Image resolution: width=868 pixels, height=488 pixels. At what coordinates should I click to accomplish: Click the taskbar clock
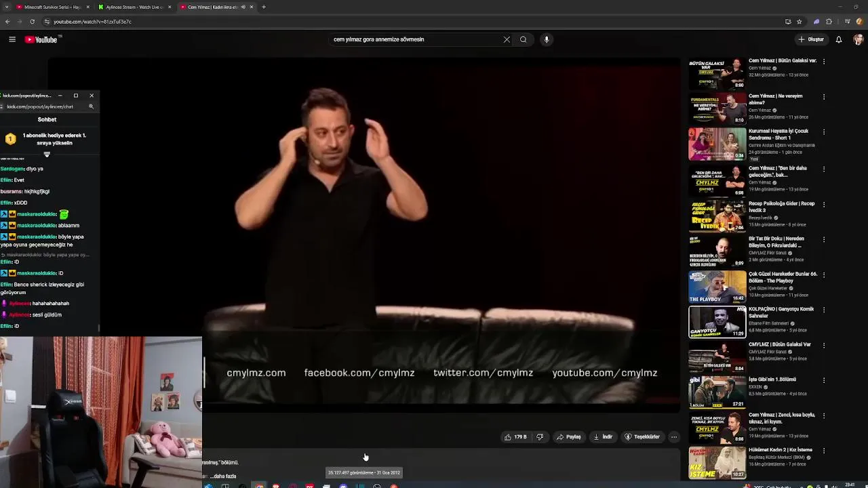tap(850, 485)
